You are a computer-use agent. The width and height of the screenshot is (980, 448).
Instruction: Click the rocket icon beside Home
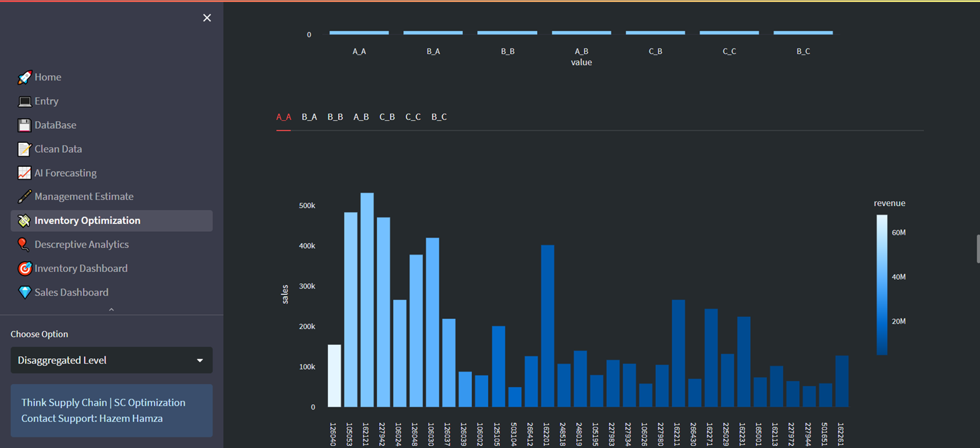25,77
